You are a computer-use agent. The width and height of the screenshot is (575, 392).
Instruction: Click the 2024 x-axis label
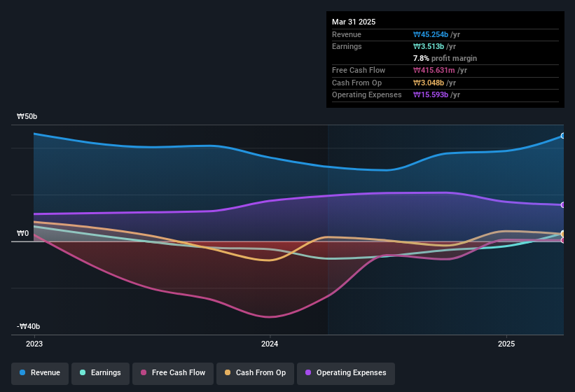click(270, 344)
